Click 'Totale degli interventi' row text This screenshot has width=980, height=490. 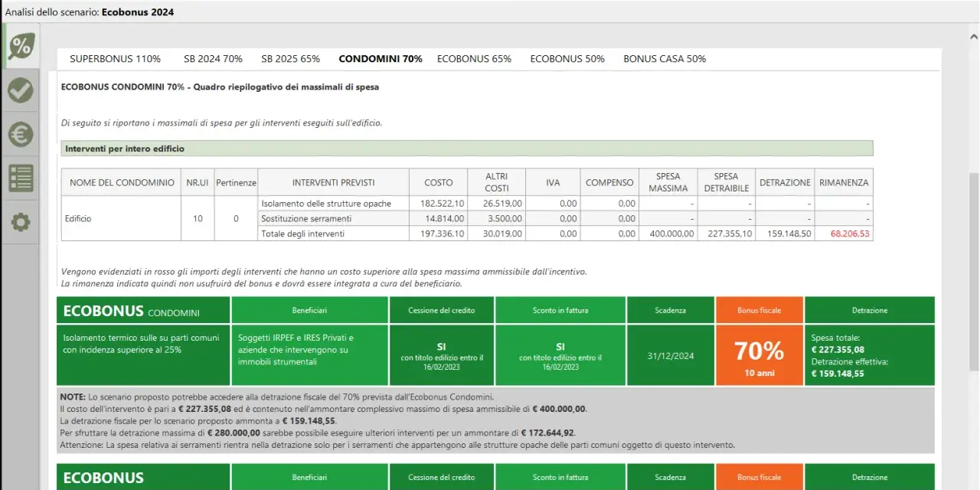(x=303, y=234)
